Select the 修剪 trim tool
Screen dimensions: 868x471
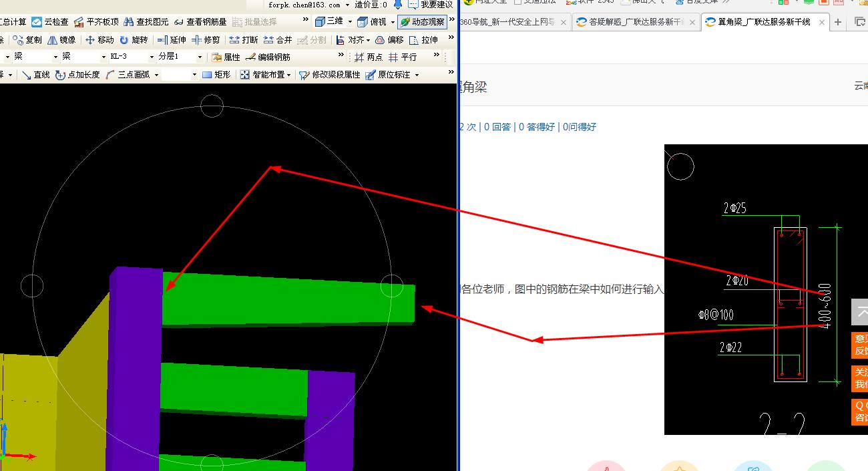[206, 40]
